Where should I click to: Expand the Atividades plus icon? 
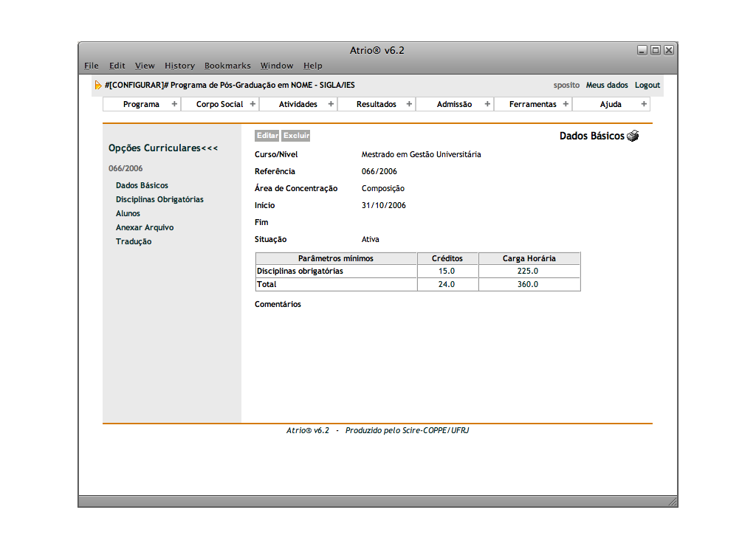pos(331,104)
